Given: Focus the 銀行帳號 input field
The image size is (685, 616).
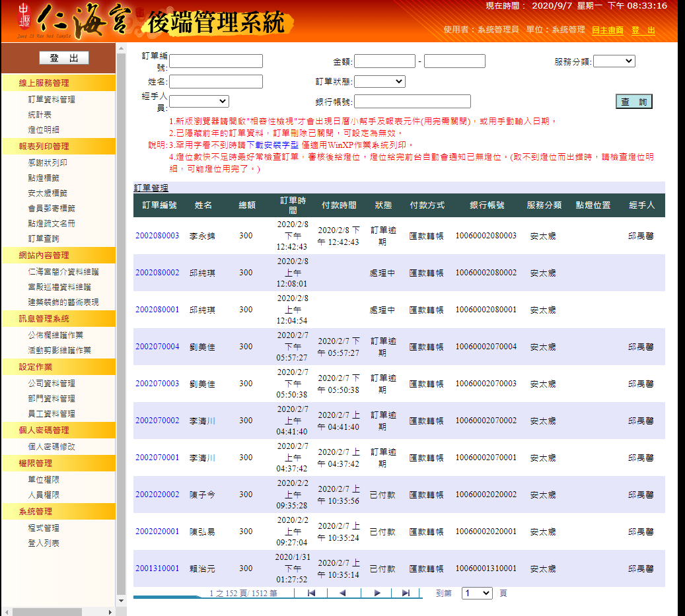Looking at the screenshot, I should pyautogui.click(x=412, y=101).
